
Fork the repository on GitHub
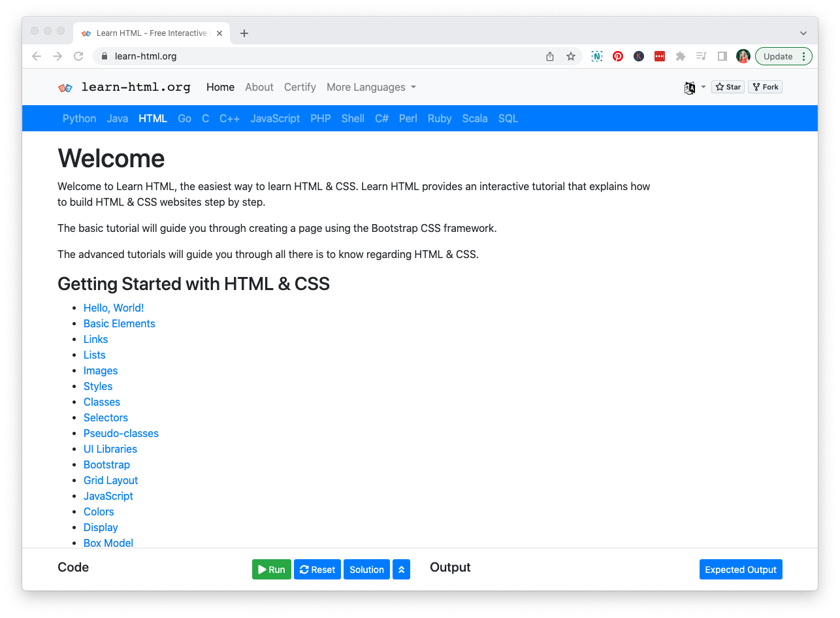[x=765, y=86]
